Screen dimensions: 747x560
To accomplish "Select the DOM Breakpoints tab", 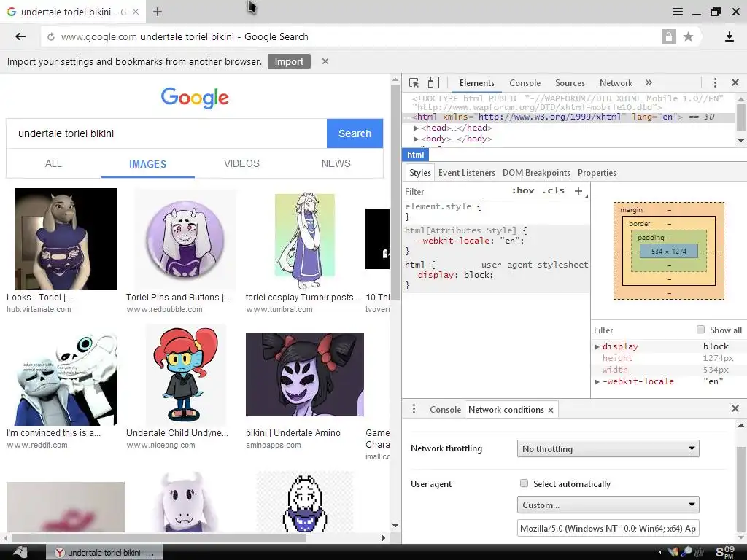I will [x=536, y=172].
